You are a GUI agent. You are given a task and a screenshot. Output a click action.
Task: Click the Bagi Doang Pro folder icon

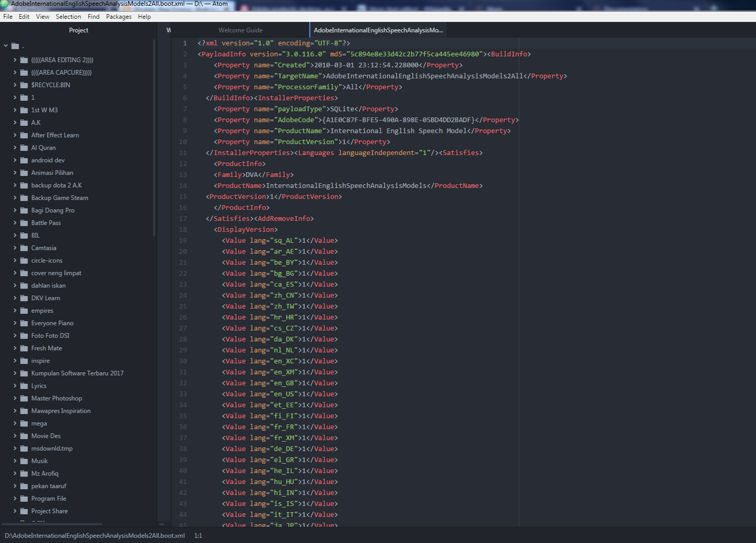click(24, 210)
